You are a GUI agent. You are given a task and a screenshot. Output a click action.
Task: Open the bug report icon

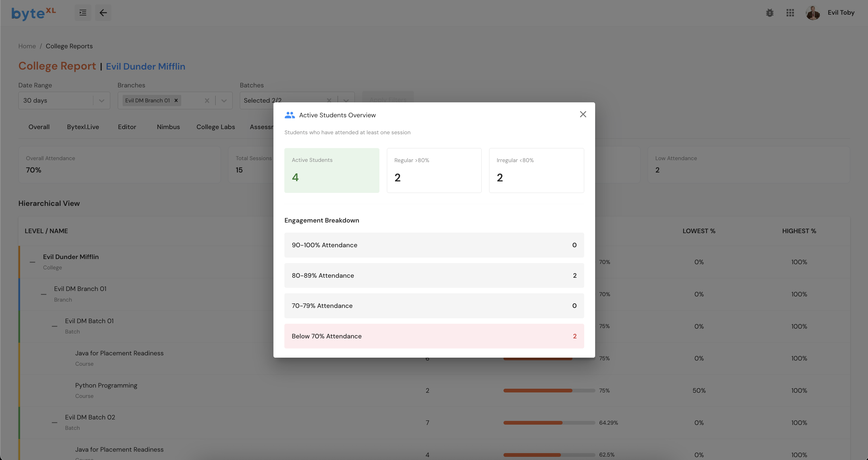[769, 13]
